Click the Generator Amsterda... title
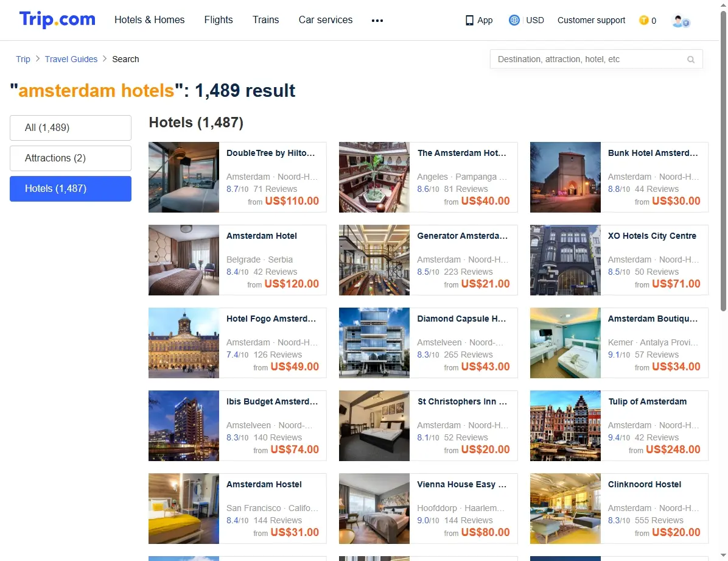This screenshot has height=561, width=728. (462, 236)
